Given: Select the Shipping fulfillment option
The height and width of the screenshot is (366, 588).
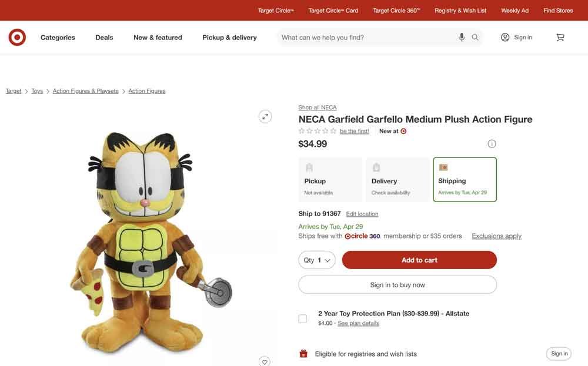Looking at the screenshot, I should click(465, 179).
